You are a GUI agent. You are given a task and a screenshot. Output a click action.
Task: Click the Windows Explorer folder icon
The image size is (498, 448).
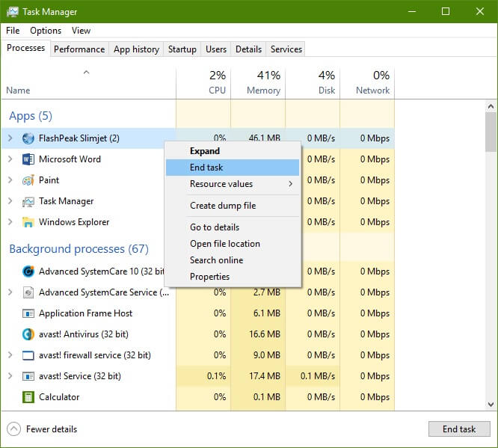point(28,222)
